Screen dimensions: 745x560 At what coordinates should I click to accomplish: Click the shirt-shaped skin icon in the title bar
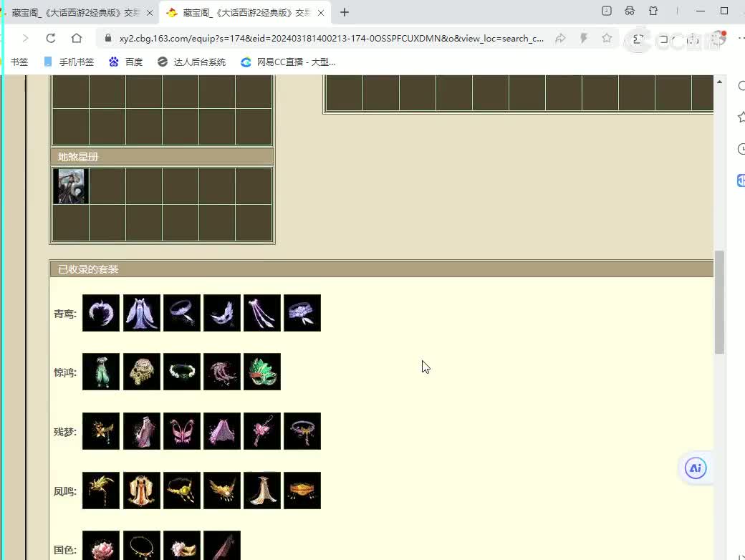pos(653,11)
